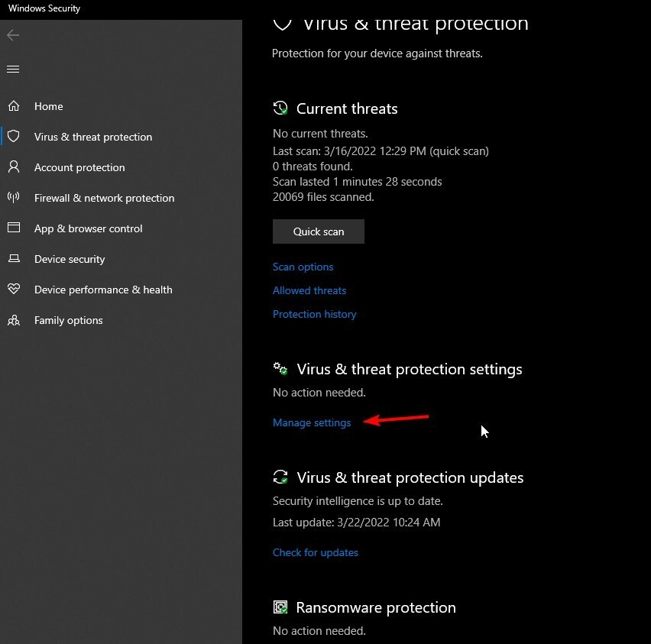Start a Quick scan
This screenshot has width=651, height=644.
click(x=319, y=231)
